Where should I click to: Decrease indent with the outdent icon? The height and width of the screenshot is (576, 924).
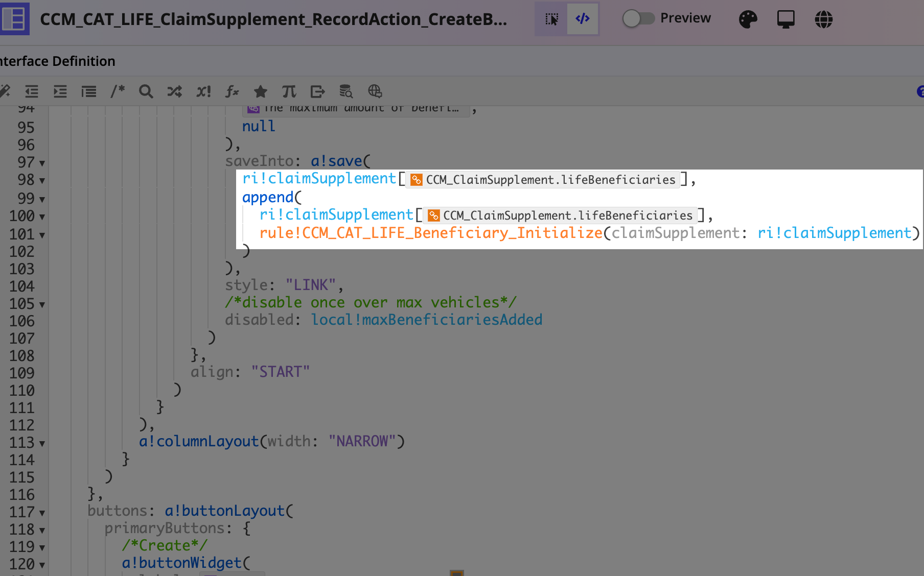(32, 91)
